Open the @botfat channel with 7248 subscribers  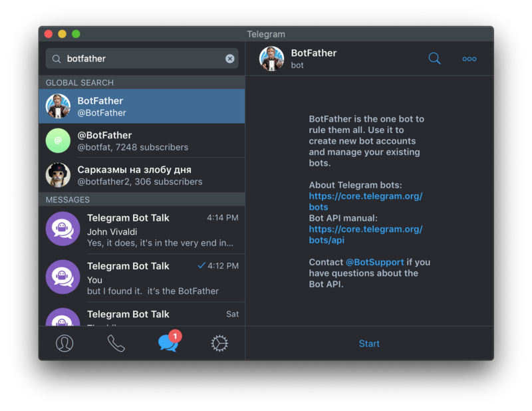pos(142,140)
